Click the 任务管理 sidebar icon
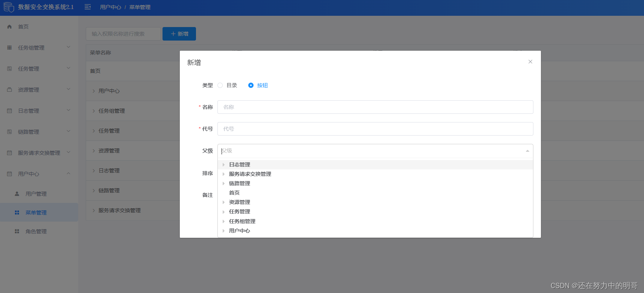Image resolution: width=644 pixels, height=293 pixels. (9, 69)
